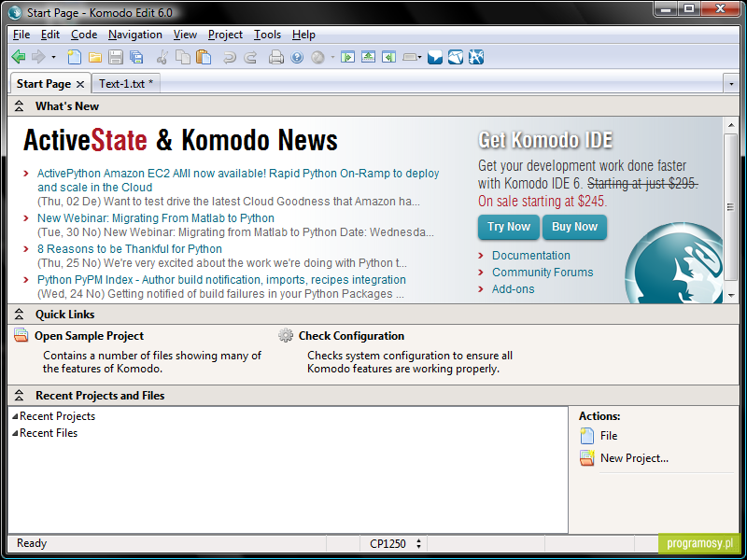Open the tab list dropdown at tab bar end

click(x=731, y=84)
